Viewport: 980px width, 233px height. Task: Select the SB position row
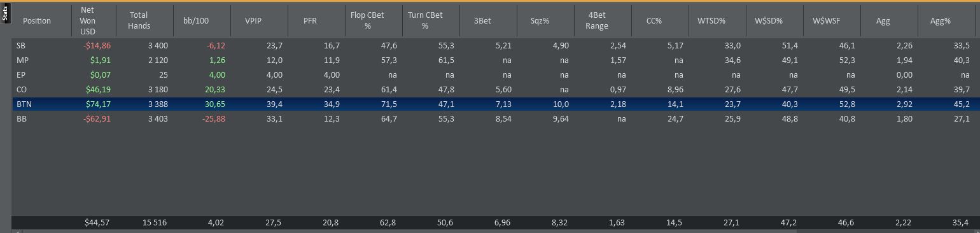click(x=496, y=46)
